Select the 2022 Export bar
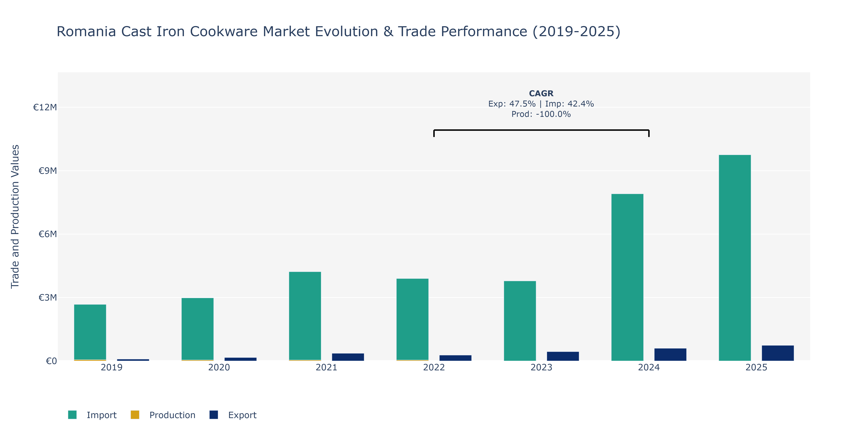The width and height of the screenshot is (868, 434). (x=455, y=358)
